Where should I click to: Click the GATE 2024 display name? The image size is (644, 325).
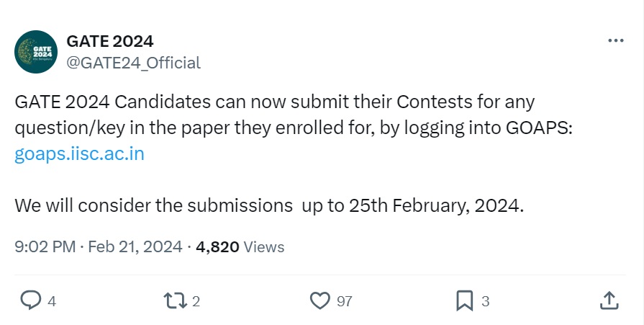(x=109, y=41)
